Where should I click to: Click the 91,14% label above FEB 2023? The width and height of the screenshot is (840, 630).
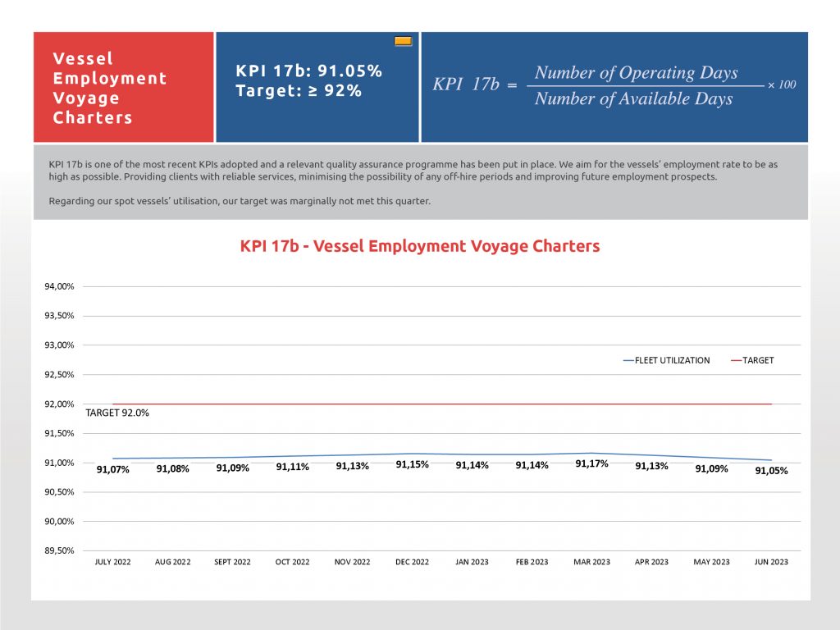pyautogui.click(x=532, y=466)
